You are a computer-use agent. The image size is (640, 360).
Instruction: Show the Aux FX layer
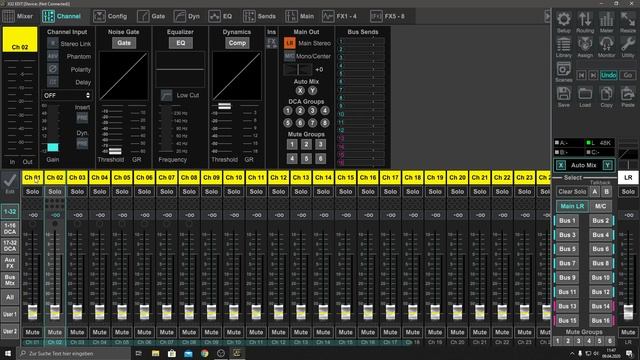(10, 263)
